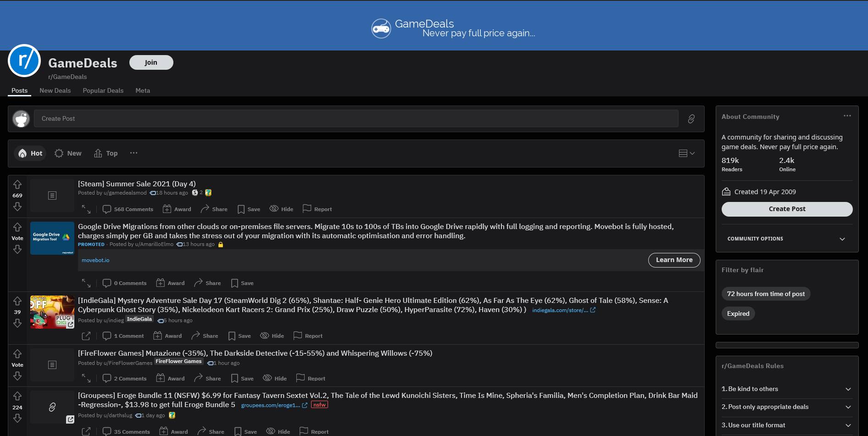Upvote the FireFlower Games Mutazione post
Screen dimensions: 868x436
17,354
